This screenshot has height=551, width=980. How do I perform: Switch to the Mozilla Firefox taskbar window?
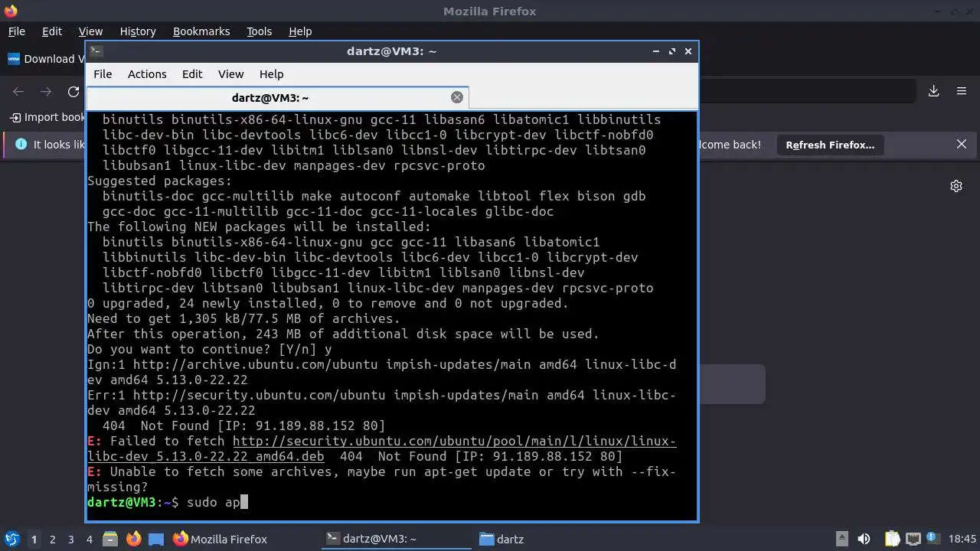click(x=220, y=539)
